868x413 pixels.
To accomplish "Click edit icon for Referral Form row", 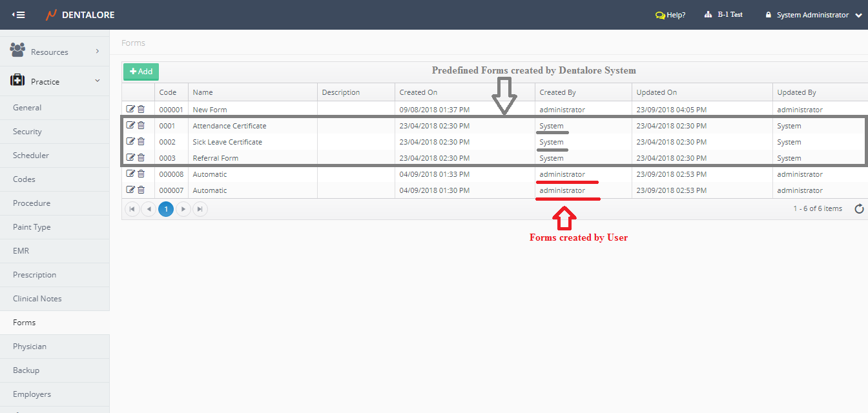I will 130,157.
